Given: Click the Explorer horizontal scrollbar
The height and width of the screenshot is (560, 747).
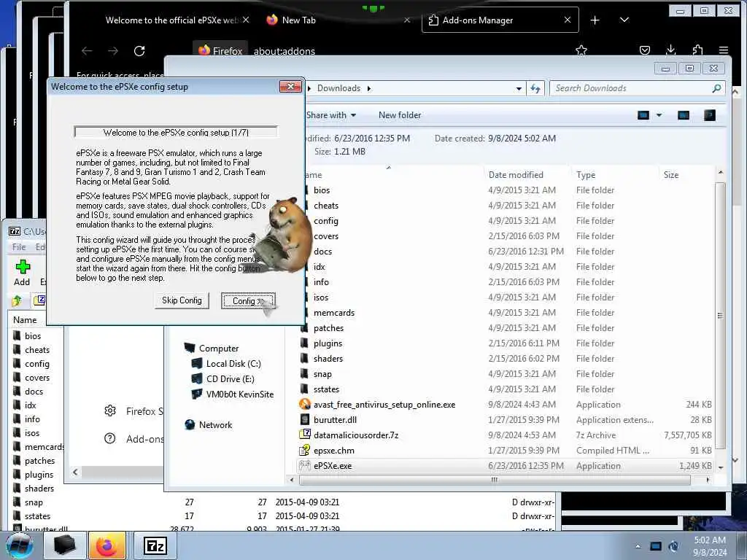Looking at the screenshot, I should [x=495, y=480].
